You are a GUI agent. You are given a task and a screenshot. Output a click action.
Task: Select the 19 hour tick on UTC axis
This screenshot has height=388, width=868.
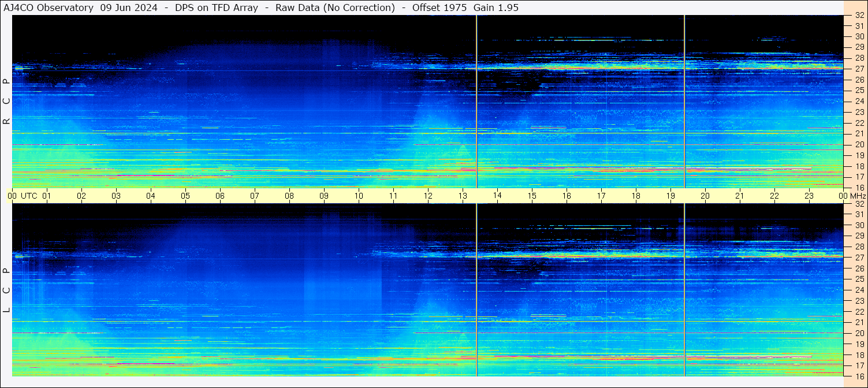[670, 196]
